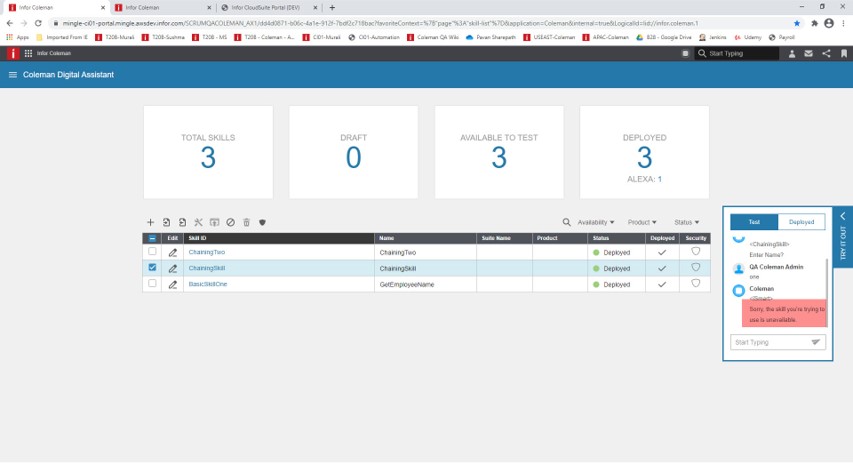Open the hamburger navigation menu
The width and height of the screenshot is (853, 463).
(x=13, y=75)
